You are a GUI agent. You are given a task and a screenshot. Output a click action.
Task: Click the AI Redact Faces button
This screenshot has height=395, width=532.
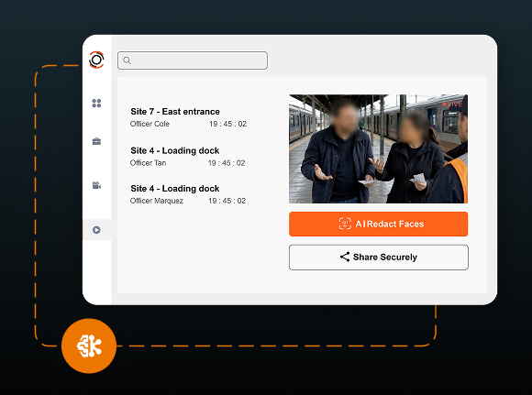tap(378, 224)
